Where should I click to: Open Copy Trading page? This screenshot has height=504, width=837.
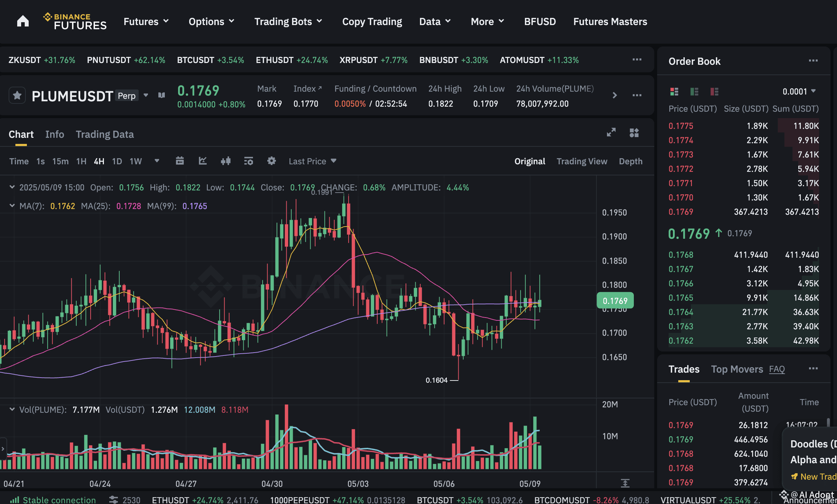point(372,21)
